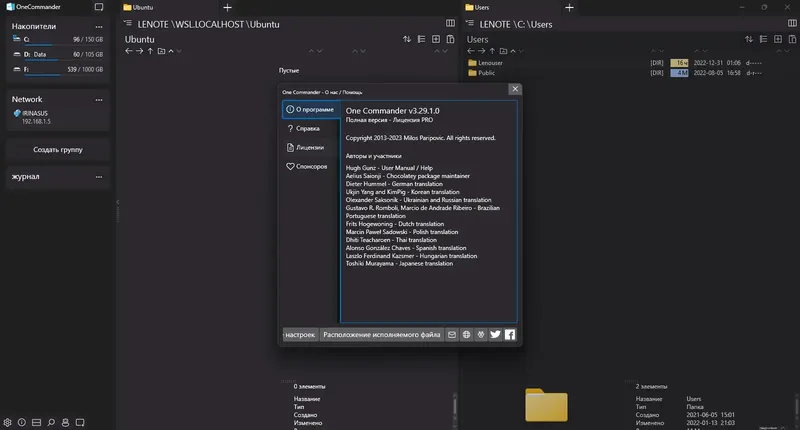Collapse sidebar using the splitter handle

coord(118,212)
